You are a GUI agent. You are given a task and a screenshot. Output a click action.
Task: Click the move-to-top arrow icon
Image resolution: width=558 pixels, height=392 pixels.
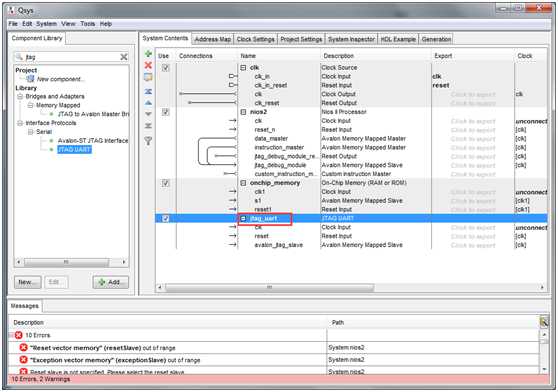pos(148,91)
